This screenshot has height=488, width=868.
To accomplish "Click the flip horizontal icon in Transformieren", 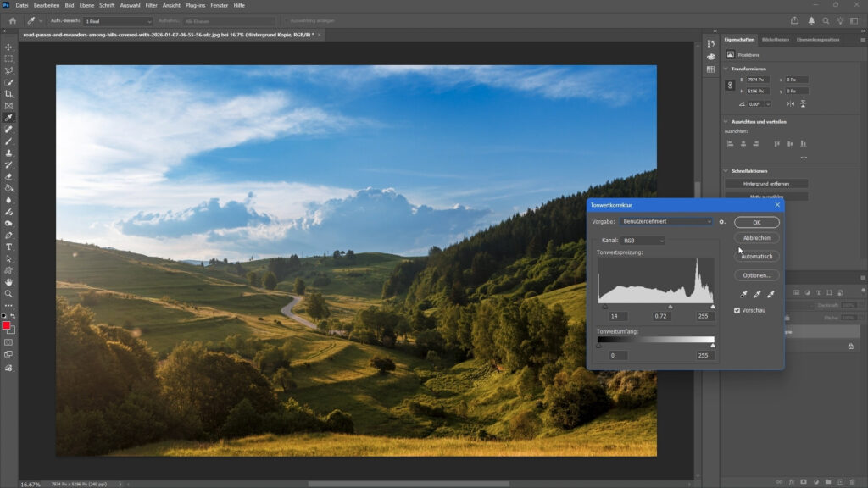I will point(790,103).
